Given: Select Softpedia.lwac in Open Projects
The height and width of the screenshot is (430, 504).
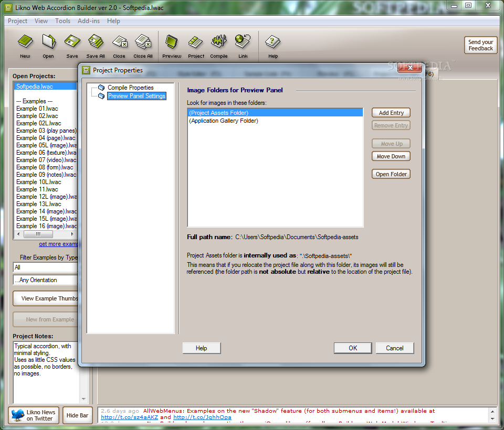Looking at the screenshot, I should [x=46, y=87].
